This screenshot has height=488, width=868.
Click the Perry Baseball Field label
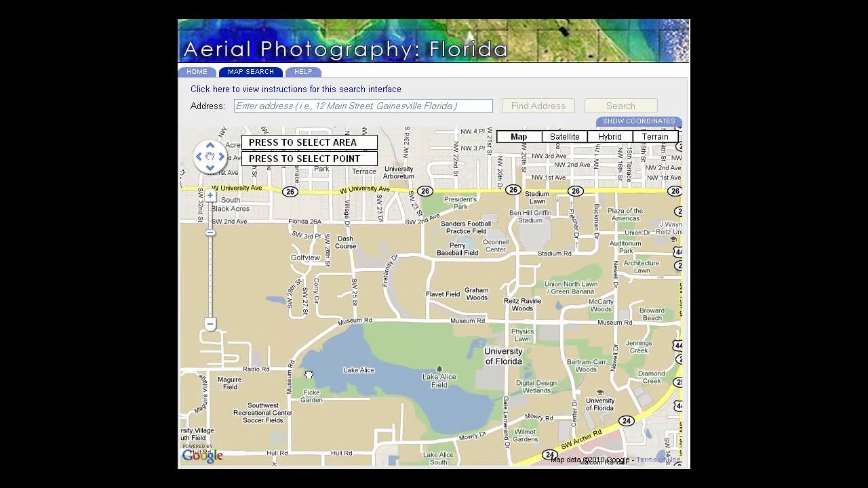(458, 249)
